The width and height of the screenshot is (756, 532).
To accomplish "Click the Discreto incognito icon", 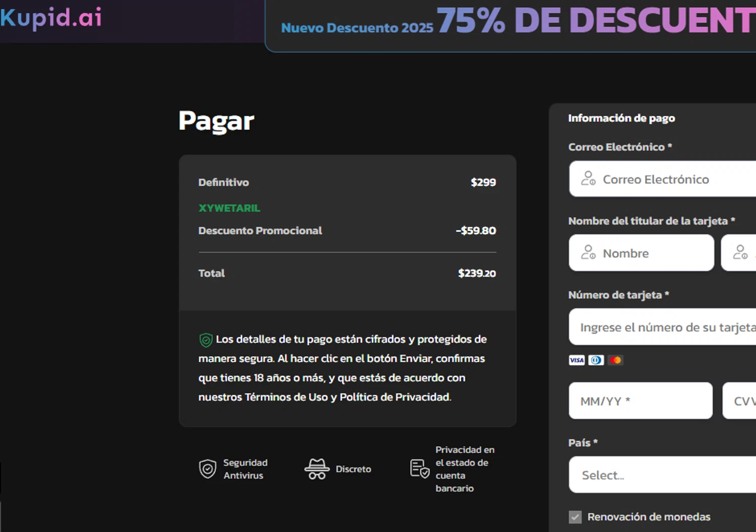I will coord(317,469).
